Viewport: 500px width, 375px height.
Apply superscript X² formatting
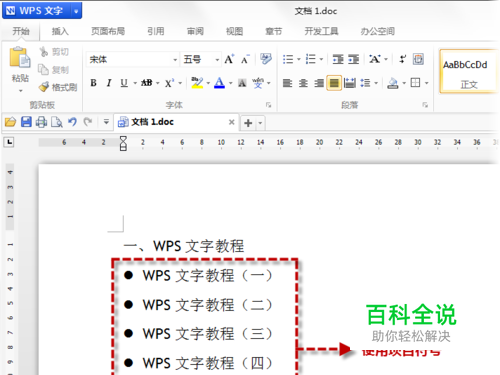click(169, 83)
